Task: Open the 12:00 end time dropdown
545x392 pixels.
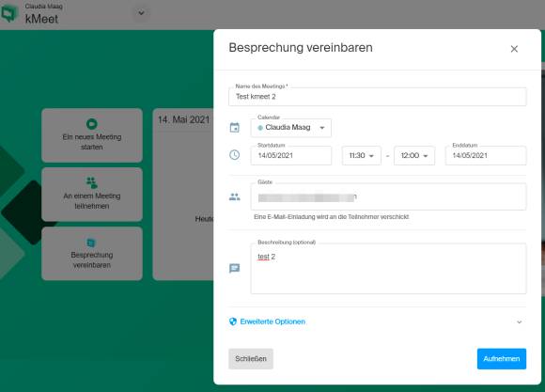Action: coord(414,155)
